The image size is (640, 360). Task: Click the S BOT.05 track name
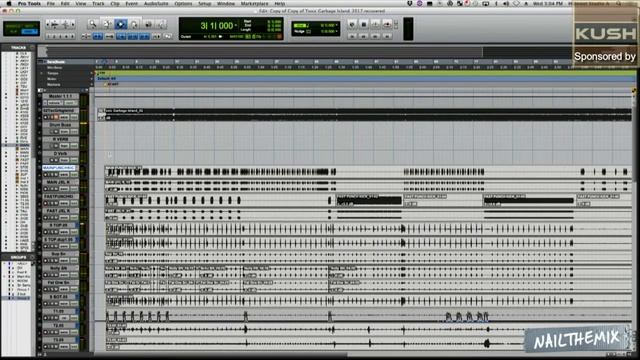[x=59, y=297]
